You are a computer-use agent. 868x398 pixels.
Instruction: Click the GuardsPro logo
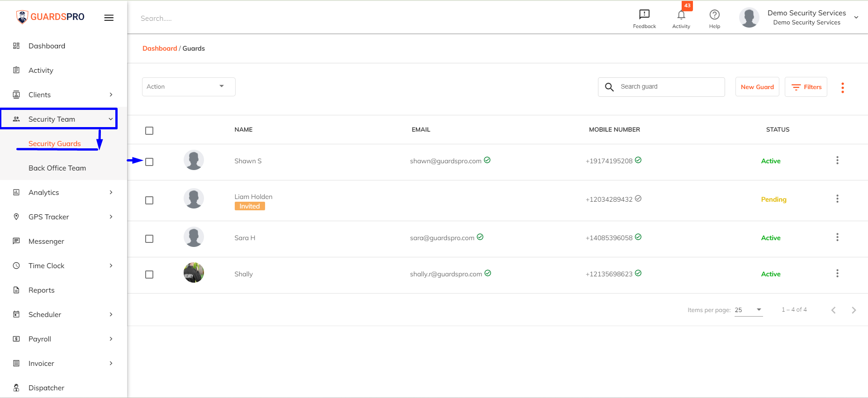pyautogui.click(x=50, y=17)
